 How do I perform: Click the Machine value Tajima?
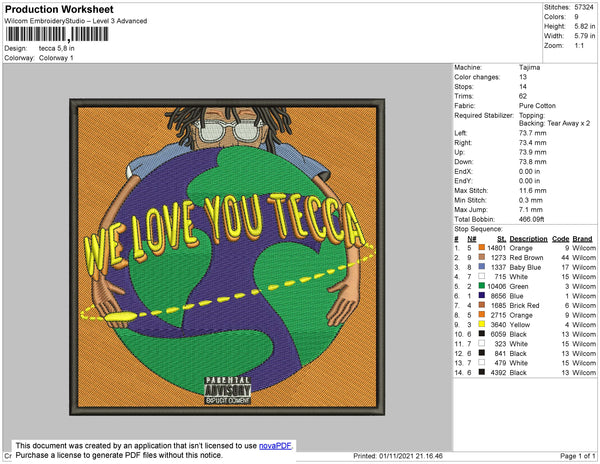(530, 67)
